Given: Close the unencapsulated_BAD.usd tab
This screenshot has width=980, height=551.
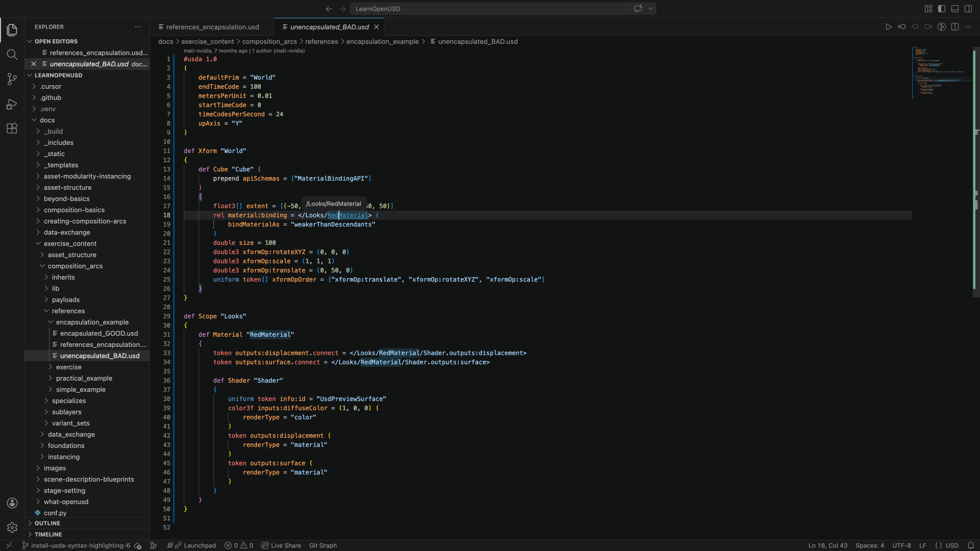Looking at the screenshot, I should click(x=377, y=27).
